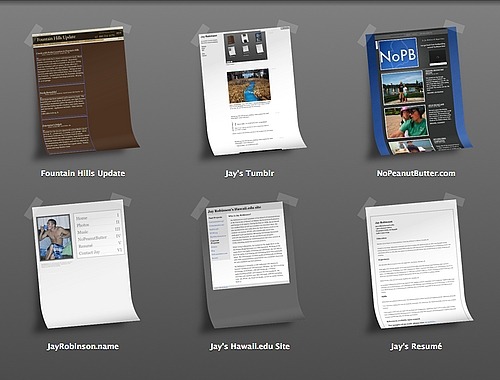
Task: Click the blue river photo in Tumblr preview
Action: (249, 86)
